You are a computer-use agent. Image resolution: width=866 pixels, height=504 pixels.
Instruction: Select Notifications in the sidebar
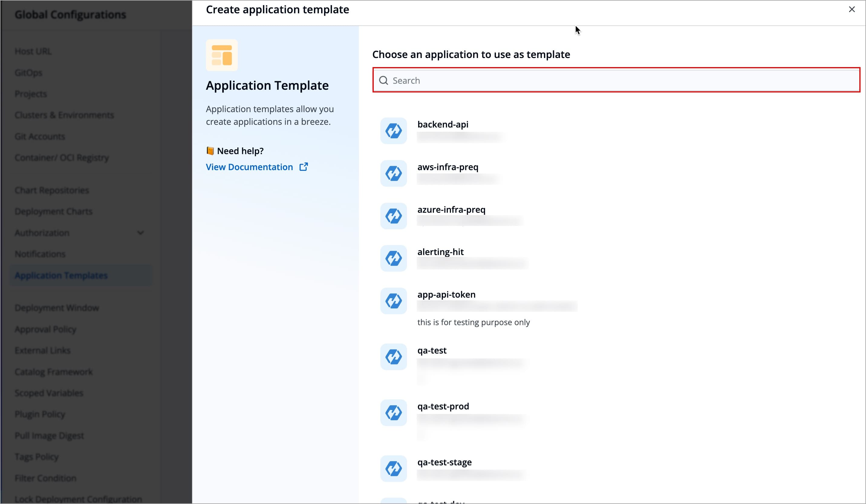[x=40, y=254]
